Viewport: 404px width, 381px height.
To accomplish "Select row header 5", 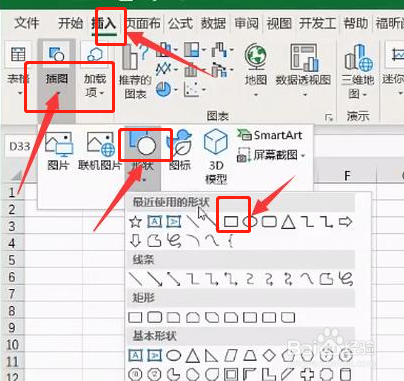I will pyautogui.click(x=13, y=260).
